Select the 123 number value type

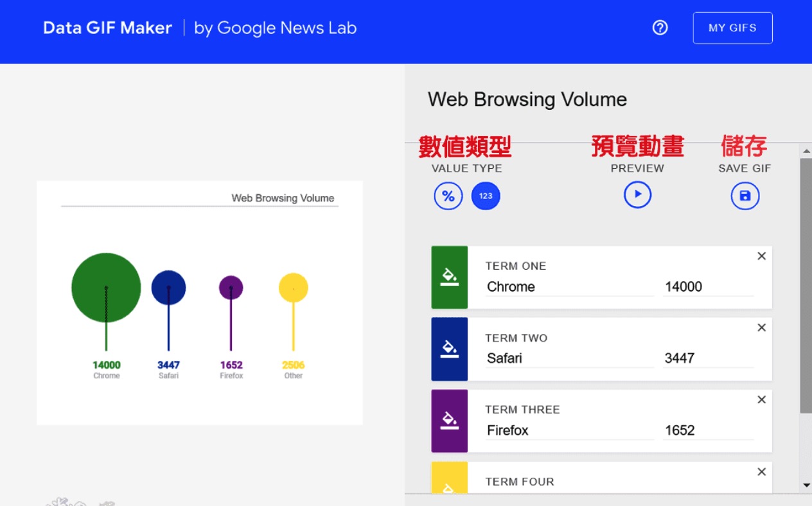(486, 196)
